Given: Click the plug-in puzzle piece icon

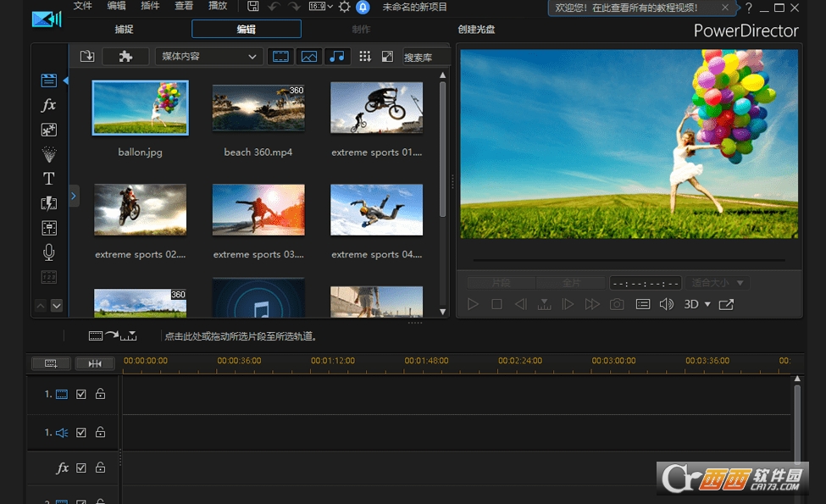Looking at the screenshot, I should point(125,57).
